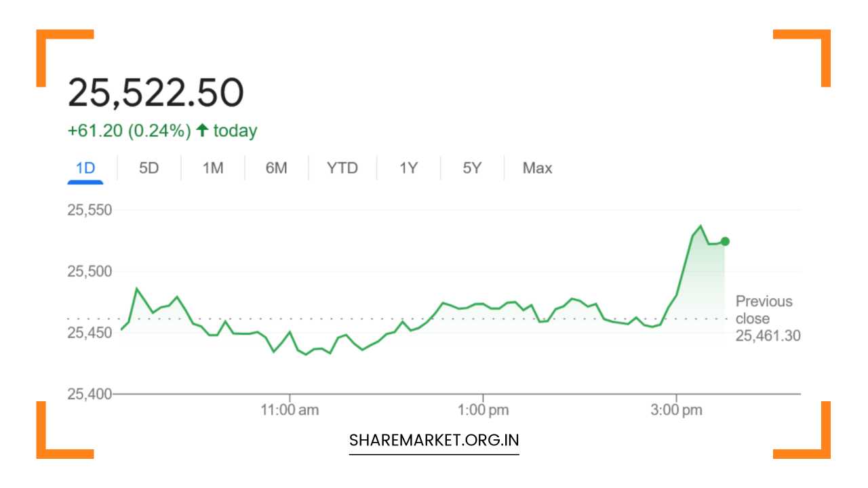868x488 pixels.
Task: Open the SHAREMARKET.ORG.IN link
Action: click(x=433, y=440)
